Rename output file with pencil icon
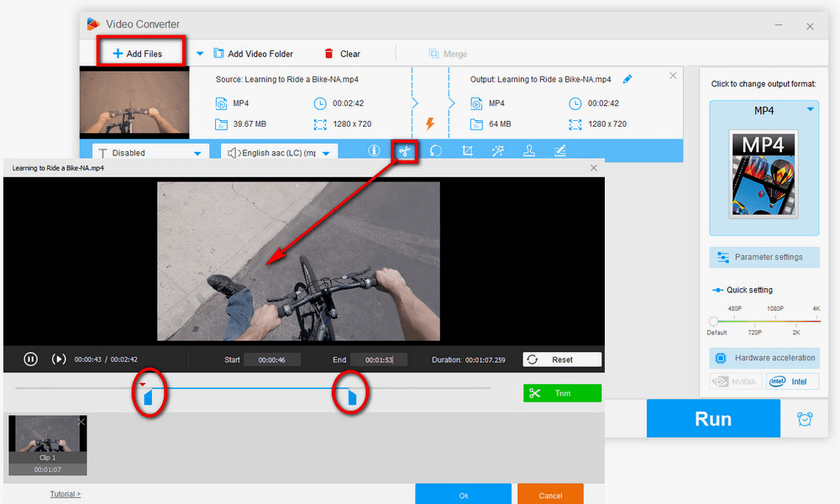Viewport: 840px width, 504px height. (627, 79)
